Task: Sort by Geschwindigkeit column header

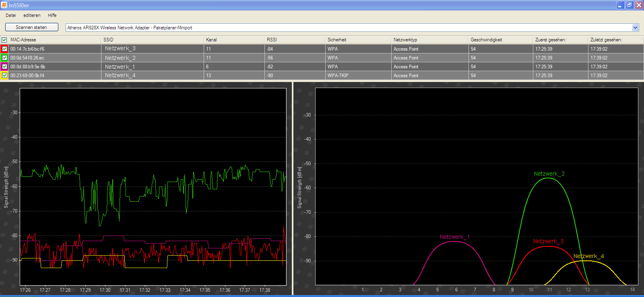Action: pyautogui.click(x=500, y=40)
